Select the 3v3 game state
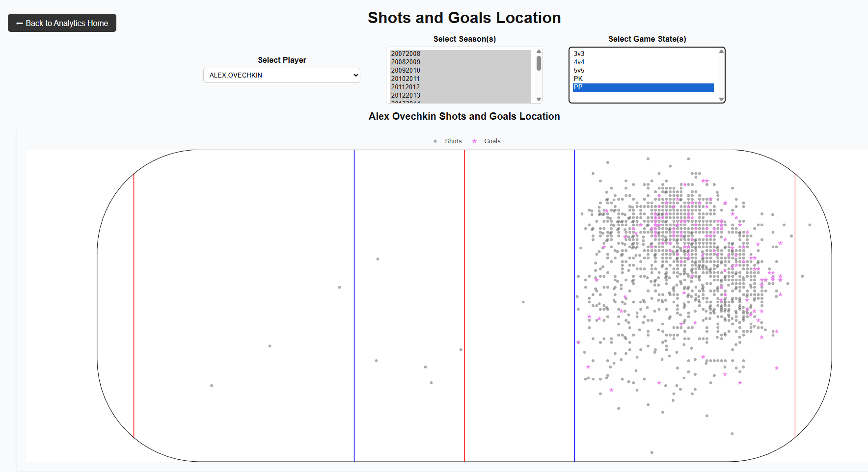 click(579, 53)
